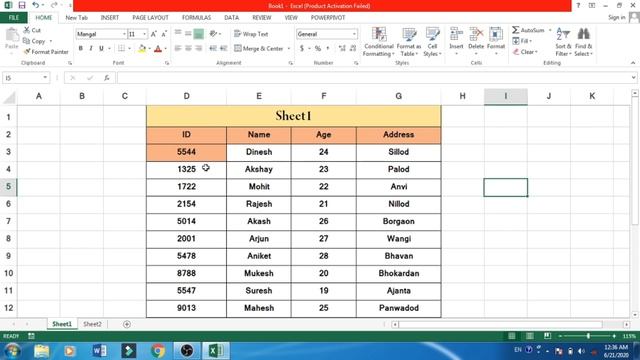
Task: Open the General number format dropdown
Action: 354,34
